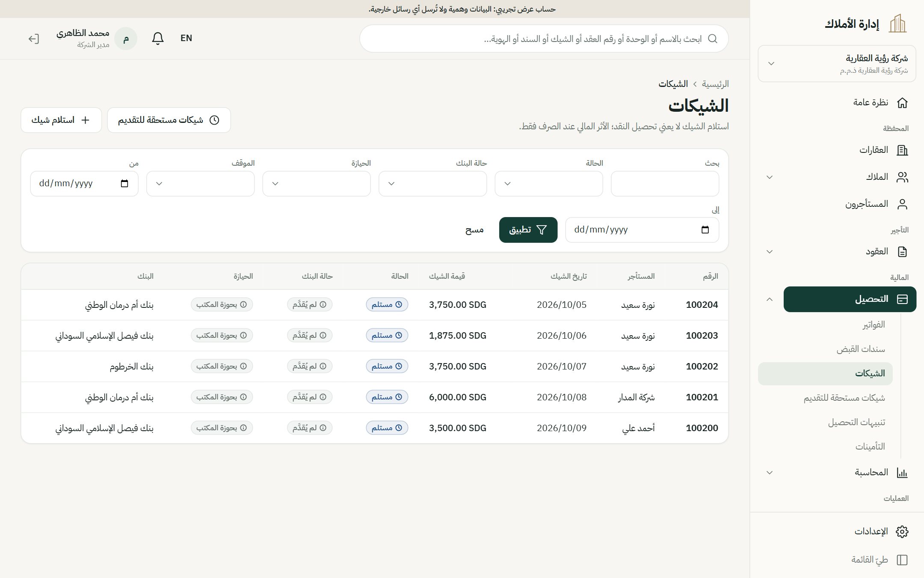
Task: Click the تطبيق filter button
Action: (x=528, y=230)
